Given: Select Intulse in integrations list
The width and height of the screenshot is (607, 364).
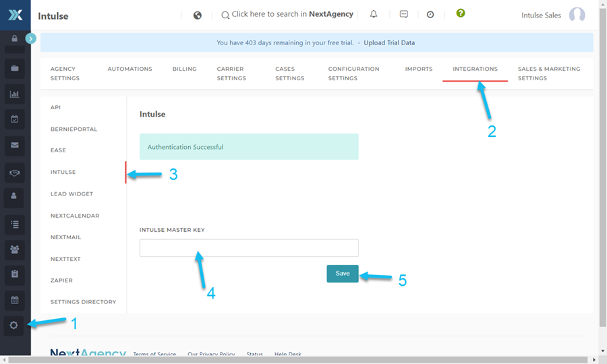Looking at the screenshot, I should click(x=63, y=172).
